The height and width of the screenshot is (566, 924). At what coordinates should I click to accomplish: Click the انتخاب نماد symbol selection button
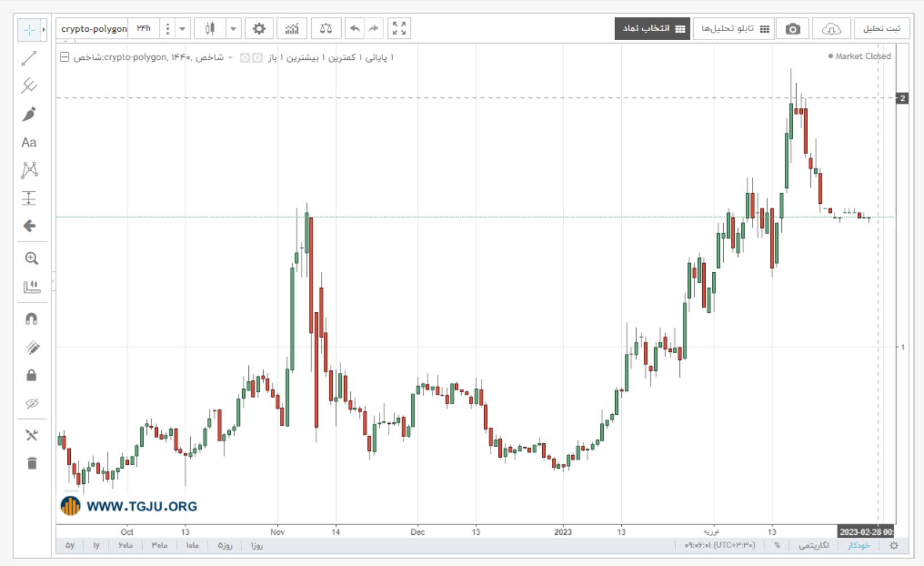point(652,29)
